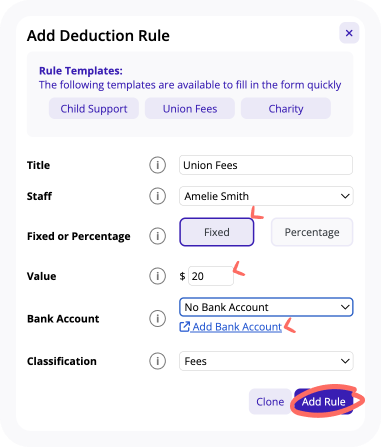Switch deduction type to Percentage

(x=312, y=232)
